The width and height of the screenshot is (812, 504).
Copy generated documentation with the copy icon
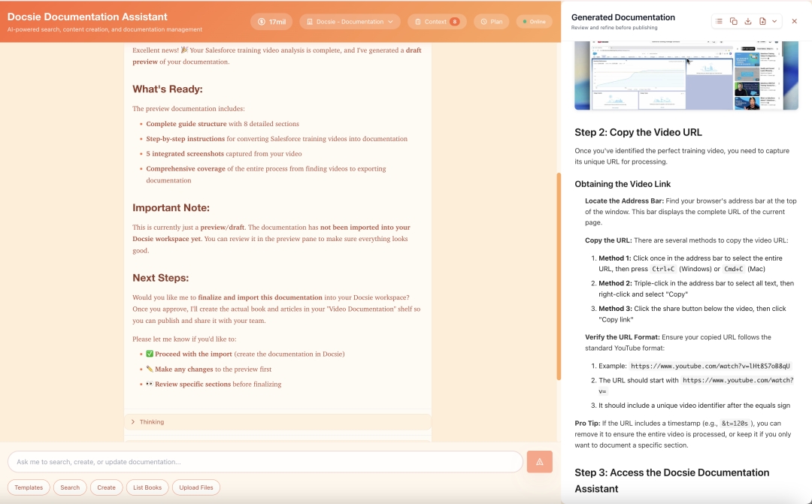pyautogui.click(x=733, y=21)
